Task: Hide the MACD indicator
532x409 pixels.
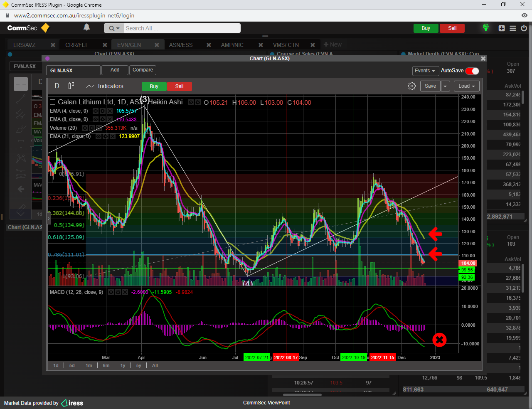Action: click(x=111, y=292)
